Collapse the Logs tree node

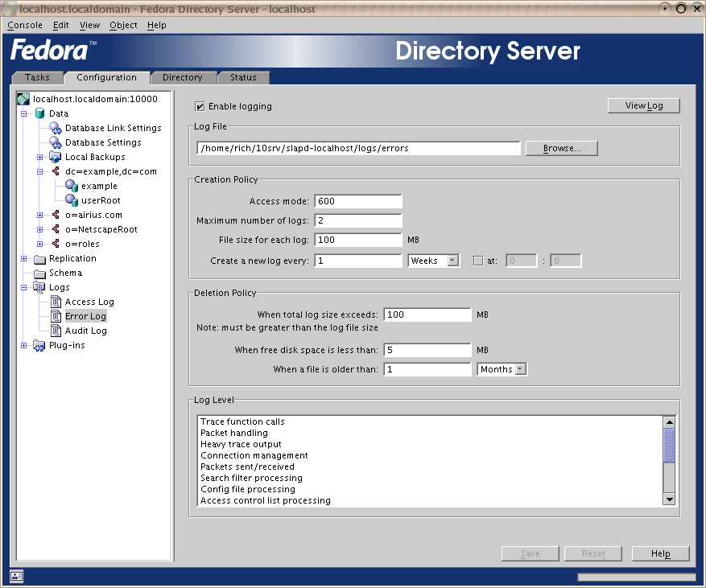coord(24,287)
